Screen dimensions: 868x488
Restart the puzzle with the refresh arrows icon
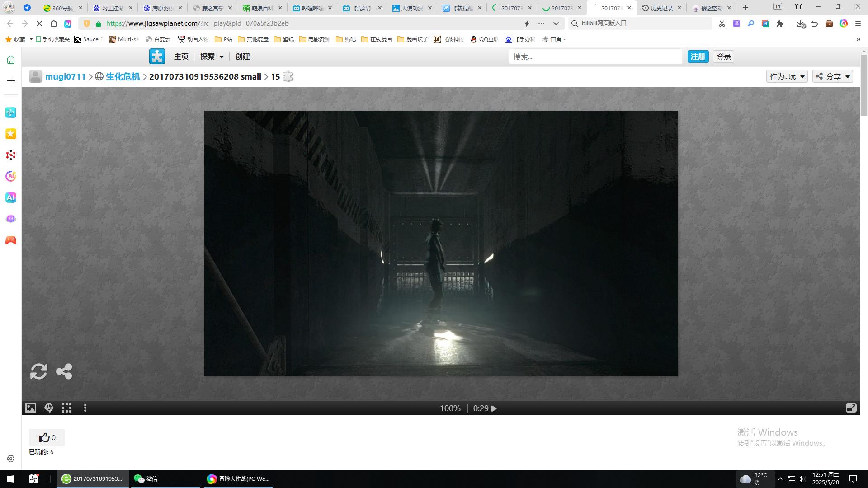click(x=39, y=371)
